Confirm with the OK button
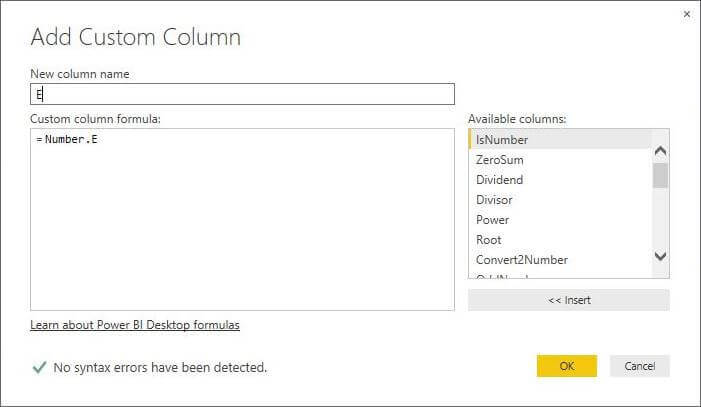Screen dimensions: 701x407 [x=566, y=366]
